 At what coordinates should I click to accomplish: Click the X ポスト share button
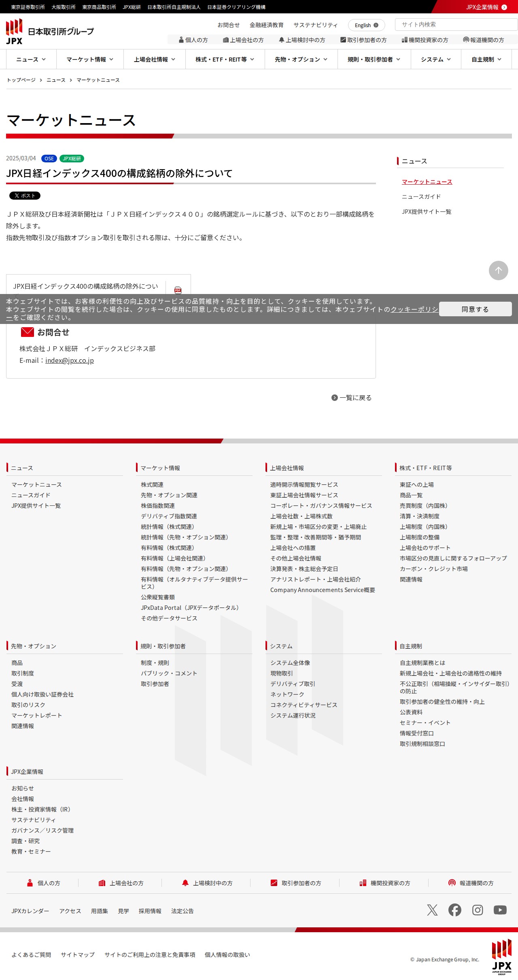pos(25,196)
